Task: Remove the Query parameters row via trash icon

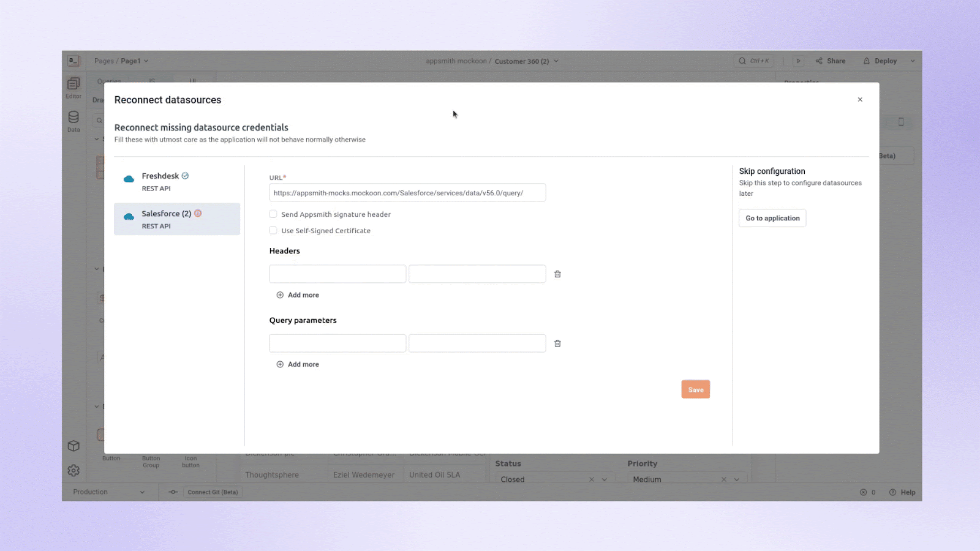Action: [x=557, y=343]
